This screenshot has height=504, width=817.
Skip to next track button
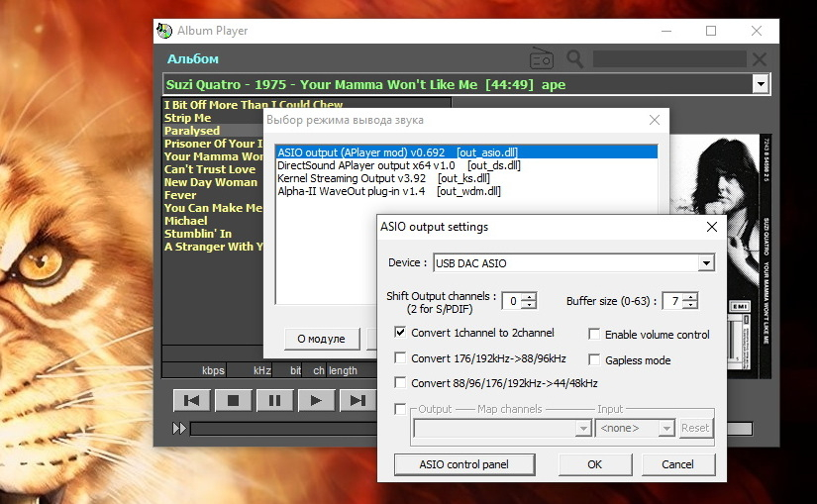357,400
